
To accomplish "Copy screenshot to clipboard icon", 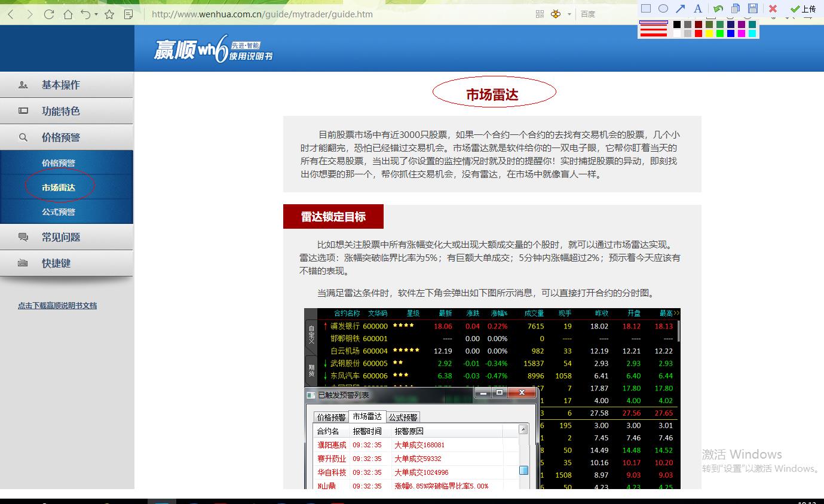I will (736, 8).
